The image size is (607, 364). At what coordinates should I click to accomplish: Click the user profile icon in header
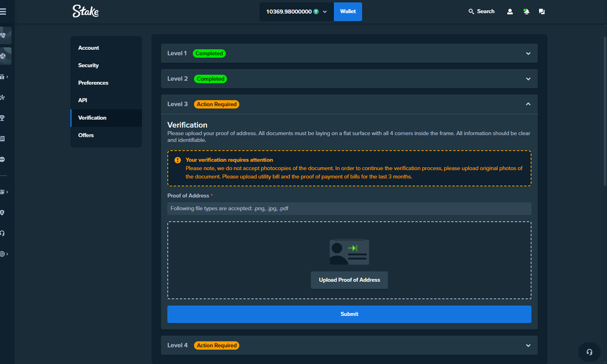510,11
